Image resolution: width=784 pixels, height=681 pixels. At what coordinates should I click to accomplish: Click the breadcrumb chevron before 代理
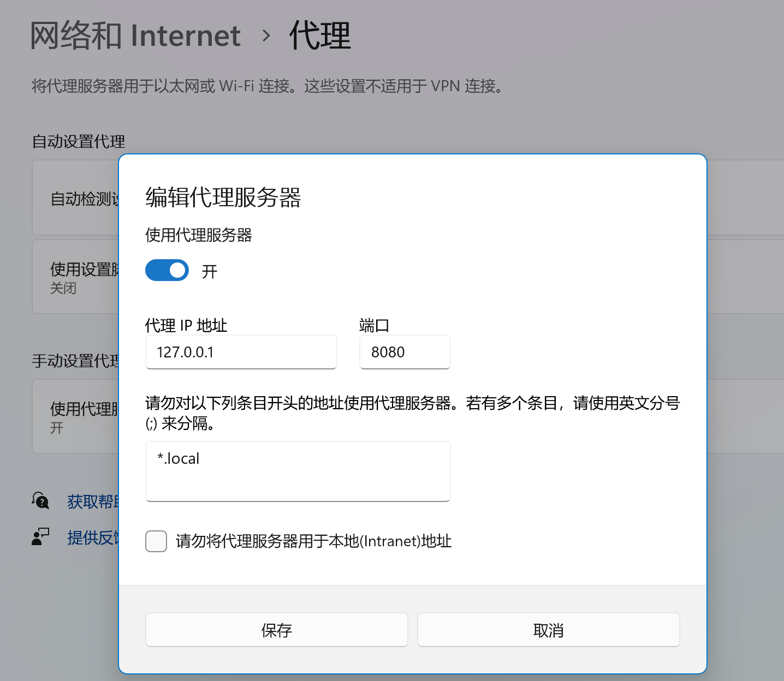point(266,36)
